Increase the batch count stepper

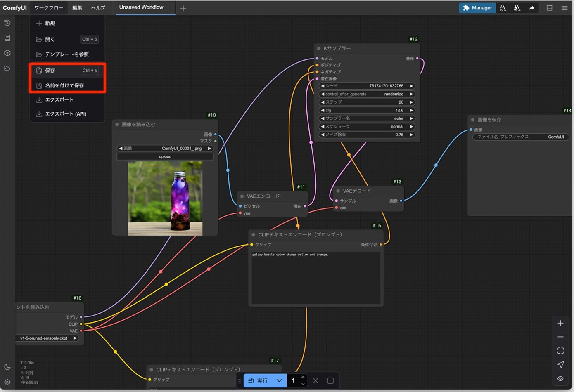point(303,378)
